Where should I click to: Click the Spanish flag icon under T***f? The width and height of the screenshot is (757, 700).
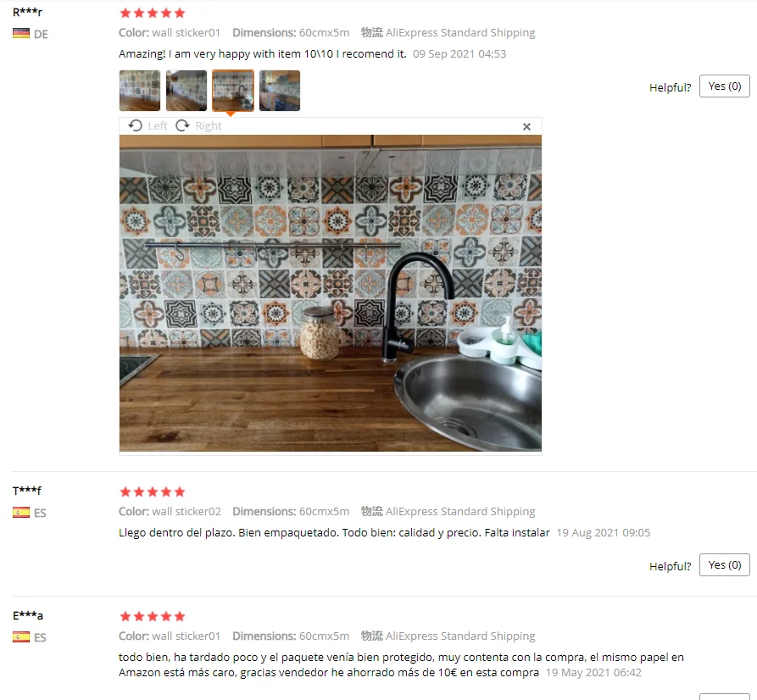pos(21,513)
